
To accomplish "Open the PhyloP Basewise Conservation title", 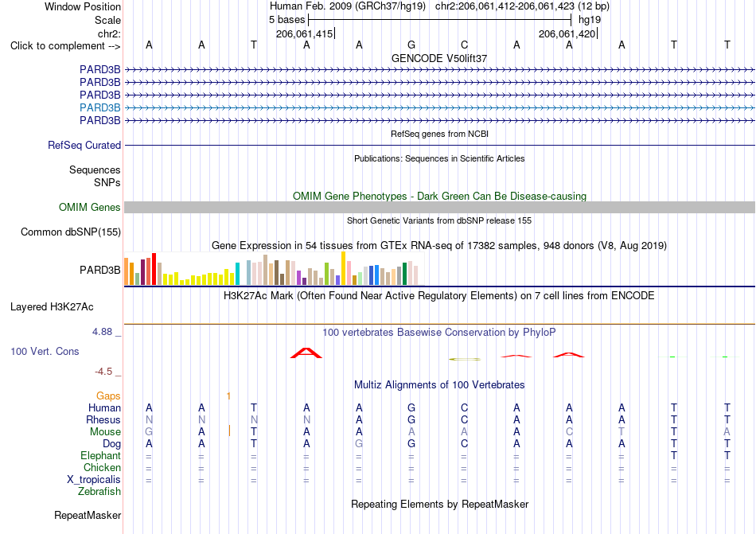I will click(439, 332).
